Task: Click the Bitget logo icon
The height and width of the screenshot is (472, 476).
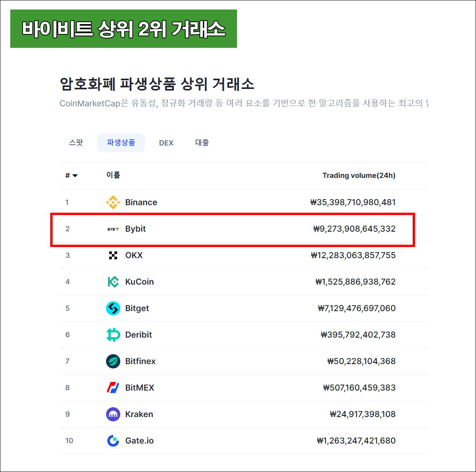Action: click(113, 308)
